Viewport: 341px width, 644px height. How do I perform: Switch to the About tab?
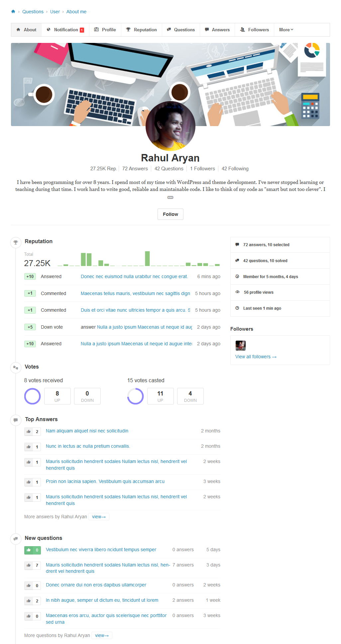tap(26, 30)
